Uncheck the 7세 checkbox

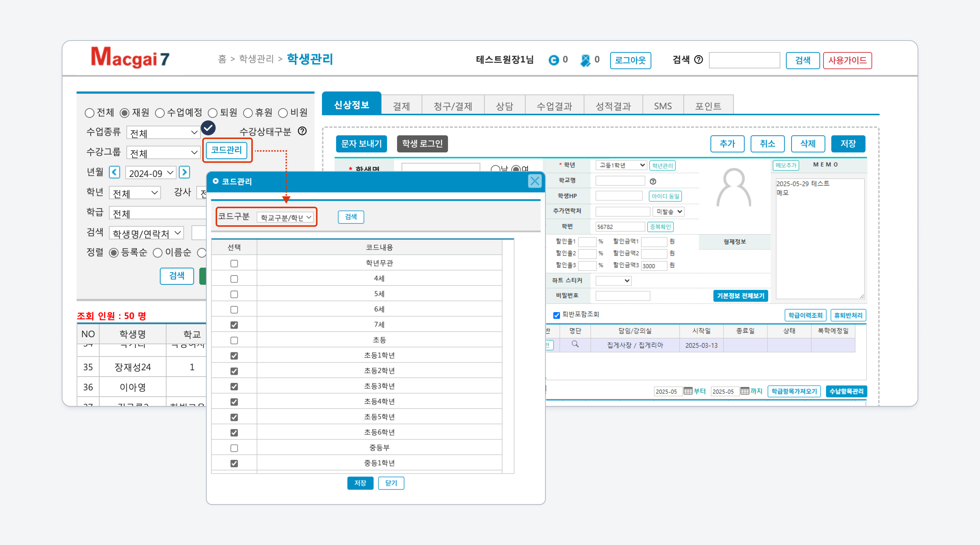point(234,325)
